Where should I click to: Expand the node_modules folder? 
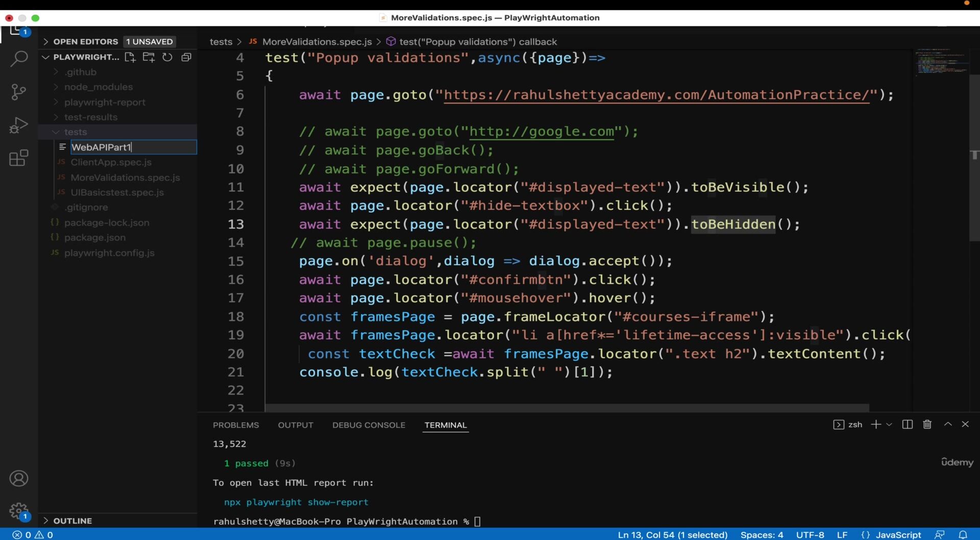click(99, 87)
